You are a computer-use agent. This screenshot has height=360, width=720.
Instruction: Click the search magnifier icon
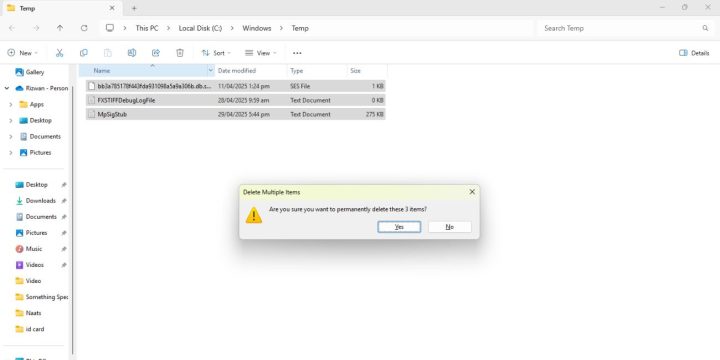point(705,28)
